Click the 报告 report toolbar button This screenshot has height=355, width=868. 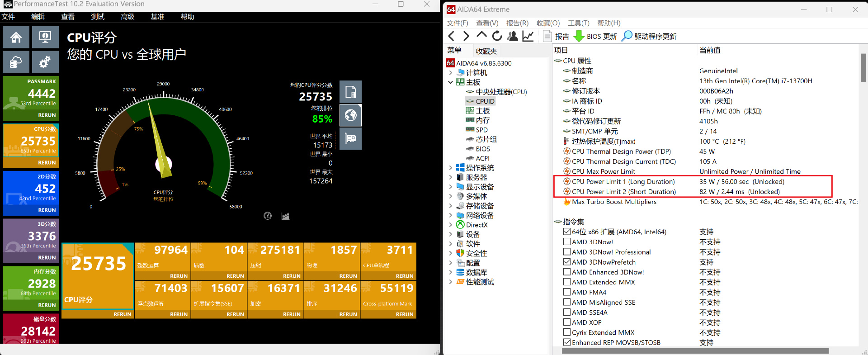(556, 36)
